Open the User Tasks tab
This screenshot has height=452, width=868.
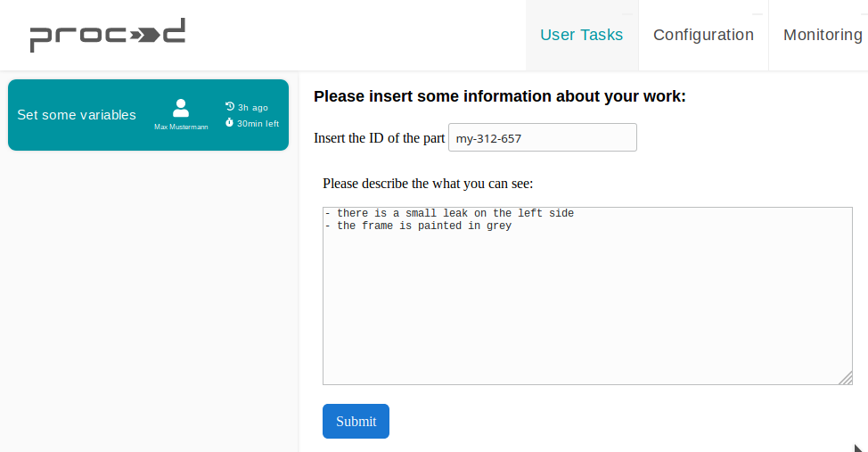tap(581, 35)
